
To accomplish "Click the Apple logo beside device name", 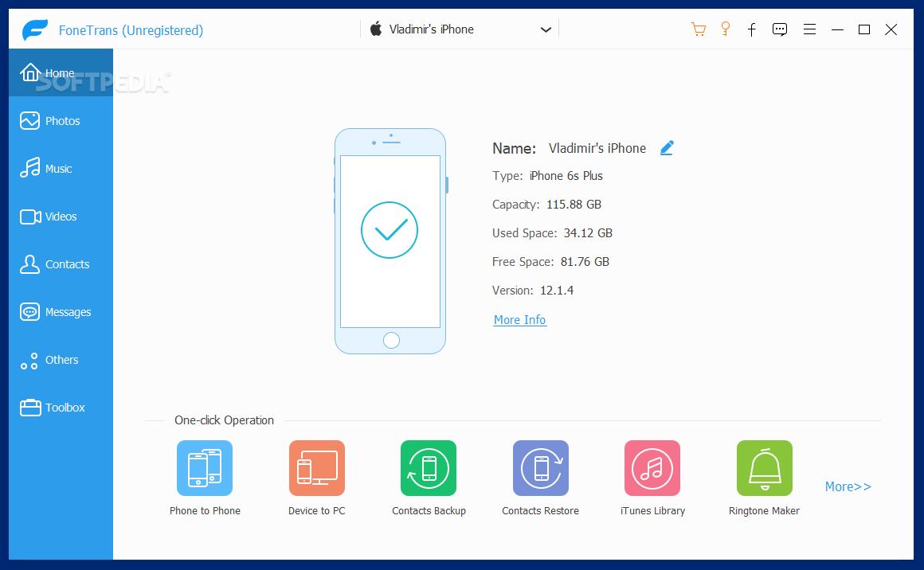I will (x=376, y=29).
